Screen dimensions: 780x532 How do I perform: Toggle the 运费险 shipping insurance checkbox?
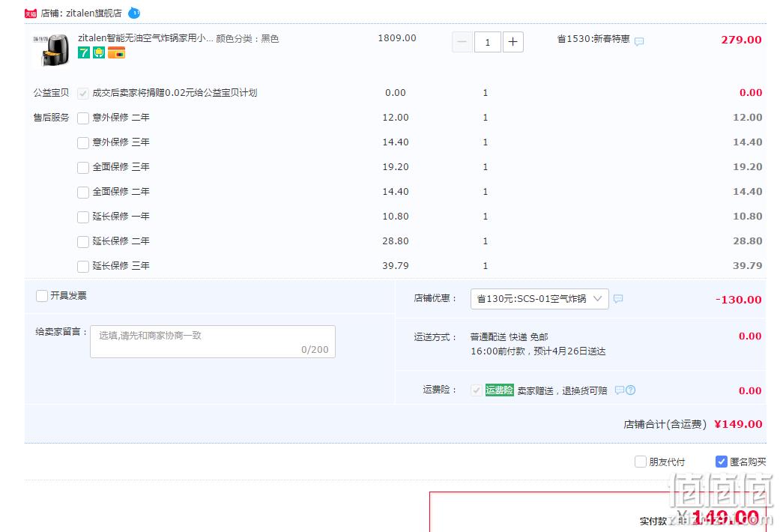pos(476,390)
